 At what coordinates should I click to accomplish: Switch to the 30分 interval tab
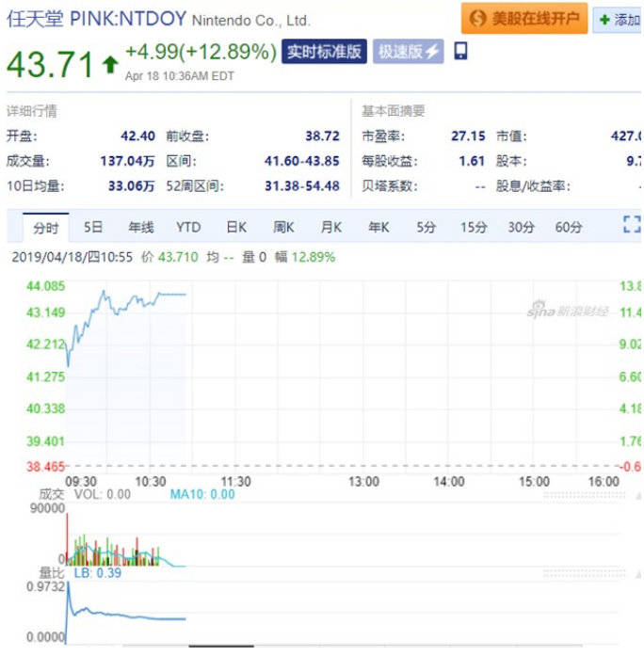click(521, 227)
